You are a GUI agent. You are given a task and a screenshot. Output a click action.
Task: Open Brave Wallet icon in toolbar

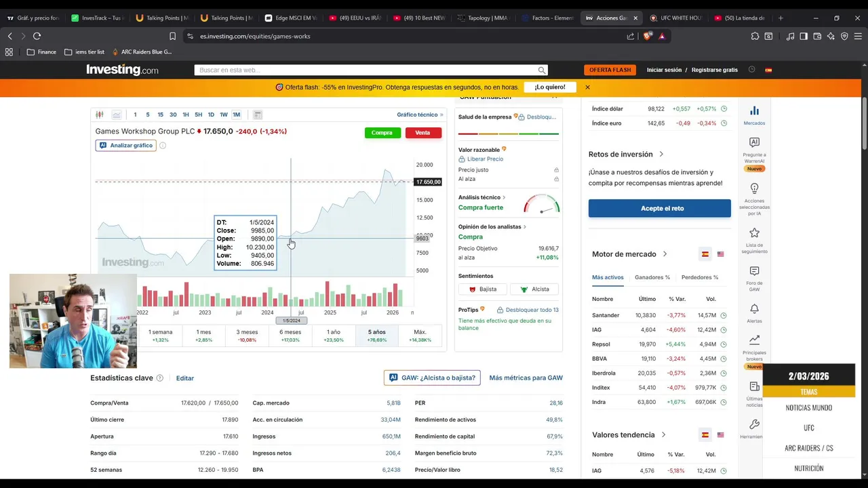pos(817,36)
